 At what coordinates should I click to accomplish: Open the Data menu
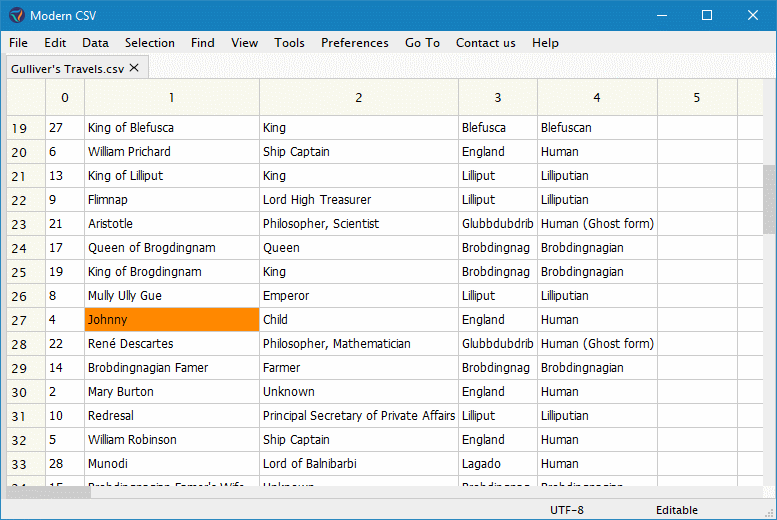click(x=95, y=43)
